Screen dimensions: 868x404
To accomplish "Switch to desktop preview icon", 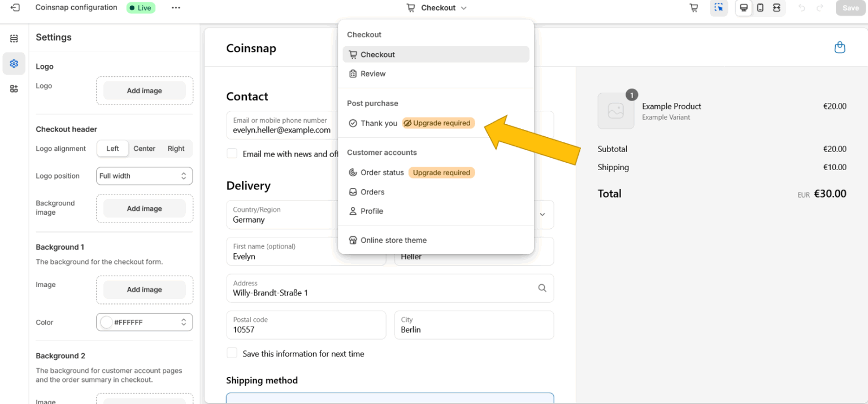I will 744,8.
